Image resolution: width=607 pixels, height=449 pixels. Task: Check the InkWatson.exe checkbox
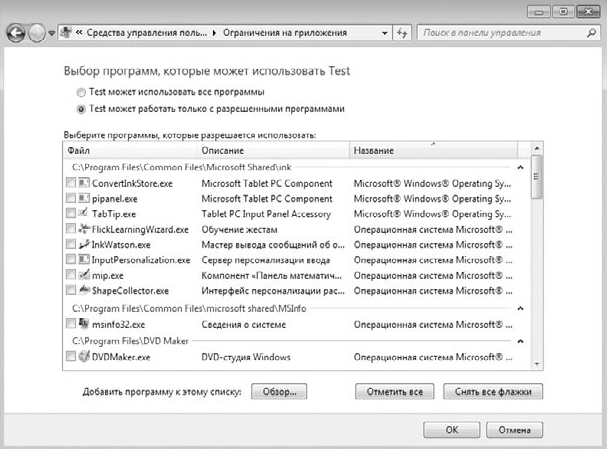point(71,243)
